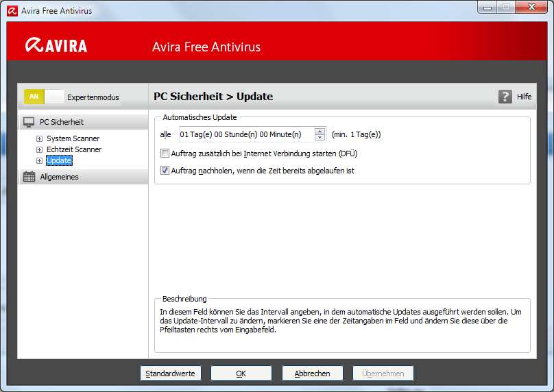Minimize the Avira Free Antivirus window
Screen dimensions: 554x392
[487, 8]
